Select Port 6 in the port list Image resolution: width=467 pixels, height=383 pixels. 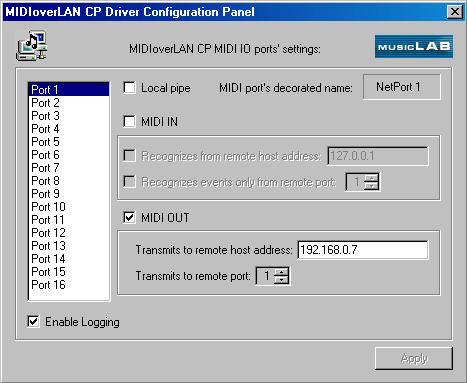click(x=69, y=155)
